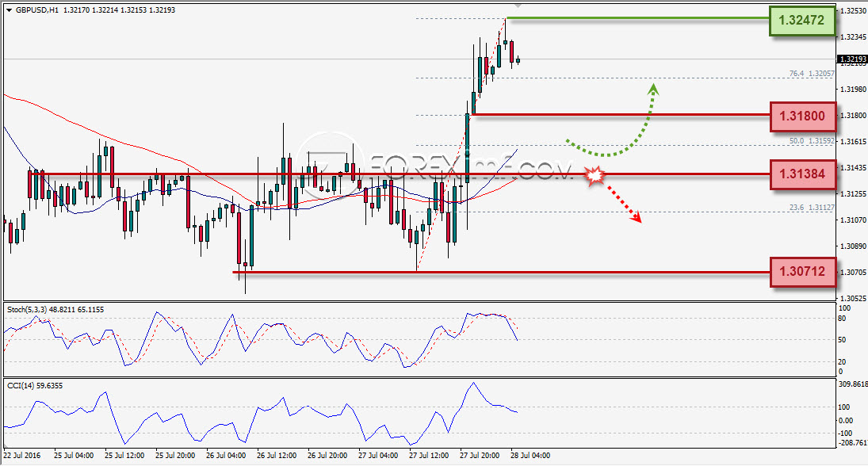
Task: Click the CCI scale value -100
Action: (x=845, y=433)
